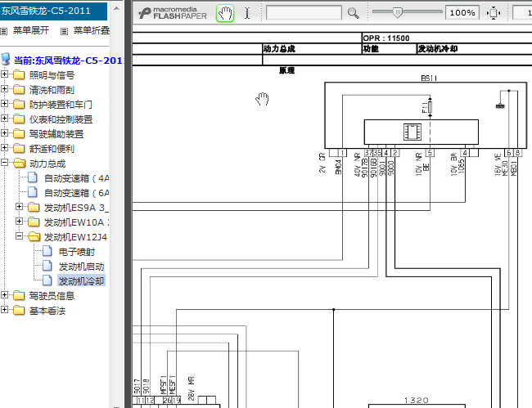This screenshot has height=408, width=532.
Task: Select the 发动机EW10A folder label
Action: point(77,222)
